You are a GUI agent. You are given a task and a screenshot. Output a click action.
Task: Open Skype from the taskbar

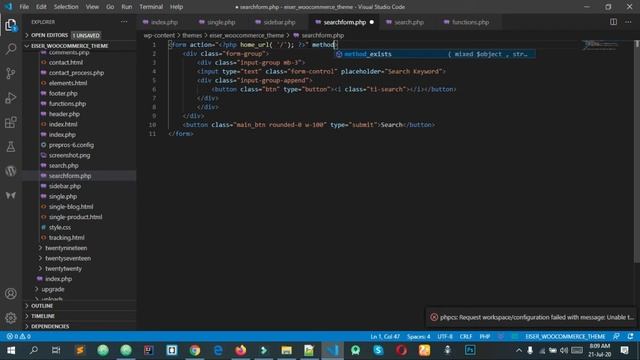coord(378,350)
